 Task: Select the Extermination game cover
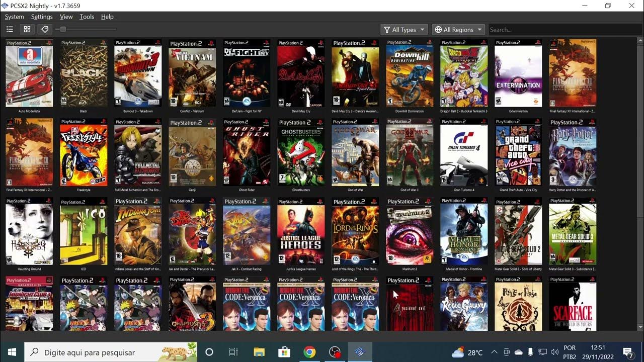518,73
